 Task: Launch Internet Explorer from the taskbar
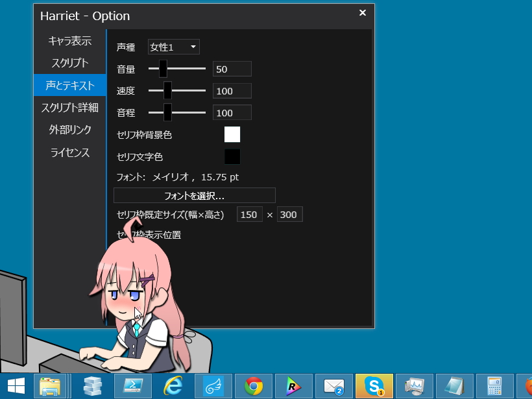click(173, 386)
